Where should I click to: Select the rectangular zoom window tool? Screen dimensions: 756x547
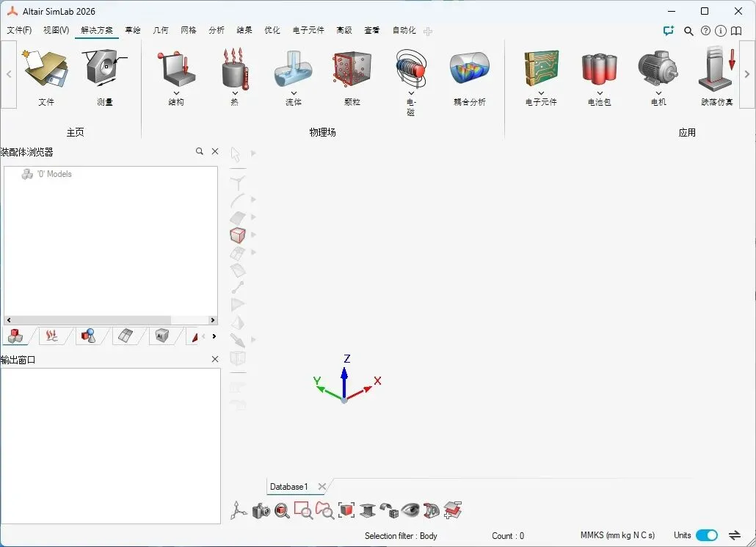click(303, 510)
